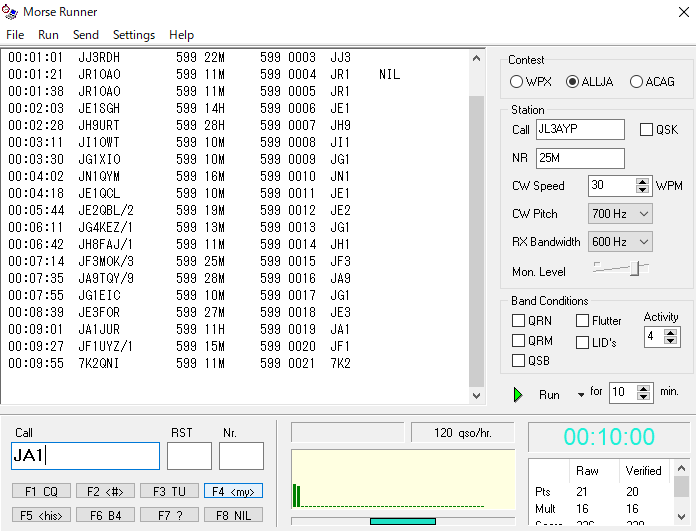696x531 pixels.
Task: Open the Help menu
Action: coord(182,35)
